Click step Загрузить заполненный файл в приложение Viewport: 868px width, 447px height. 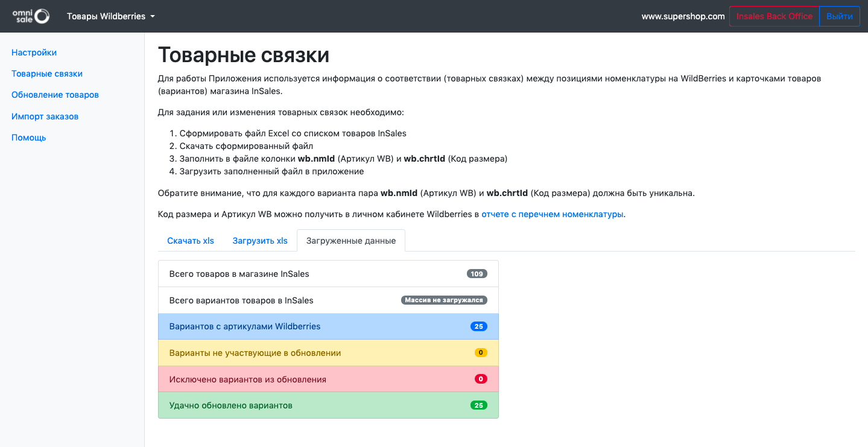click(271, 171)
